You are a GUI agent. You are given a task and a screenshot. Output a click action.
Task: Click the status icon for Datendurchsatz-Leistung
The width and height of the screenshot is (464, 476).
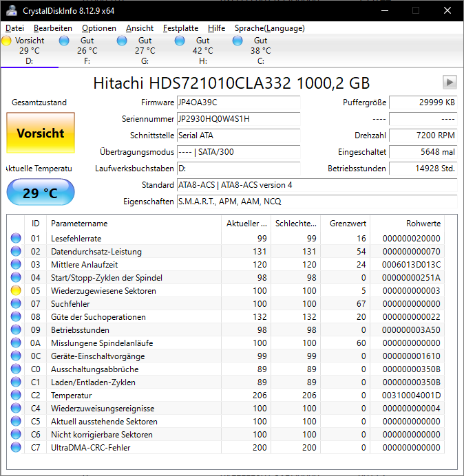[x=16, y=251]
